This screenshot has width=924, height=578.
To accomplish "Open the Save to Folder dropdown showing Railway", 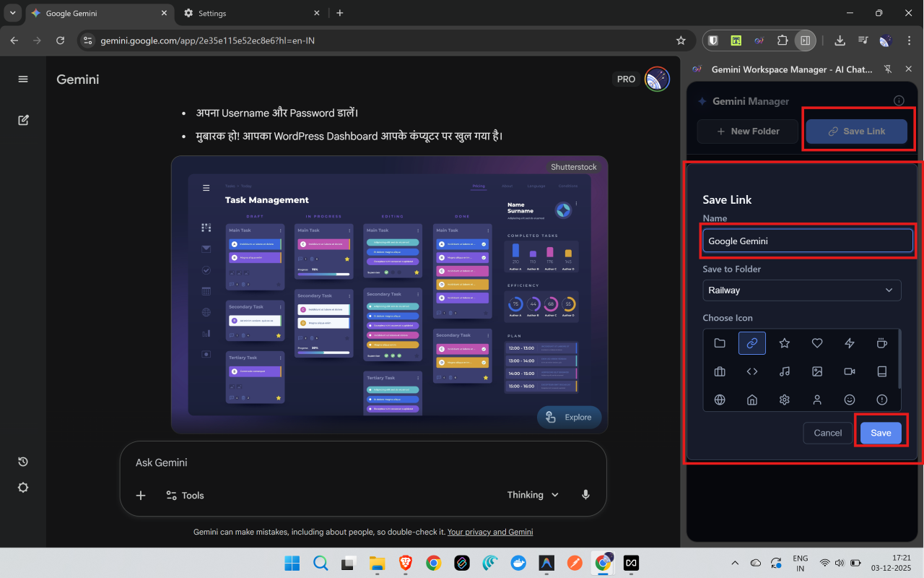I will coord(802,290).
